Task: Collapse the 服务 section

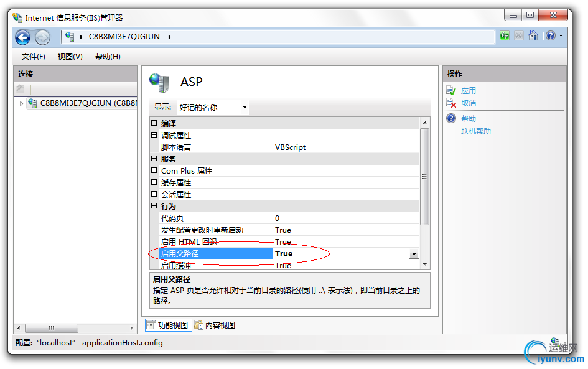Action: pos(154,159)
